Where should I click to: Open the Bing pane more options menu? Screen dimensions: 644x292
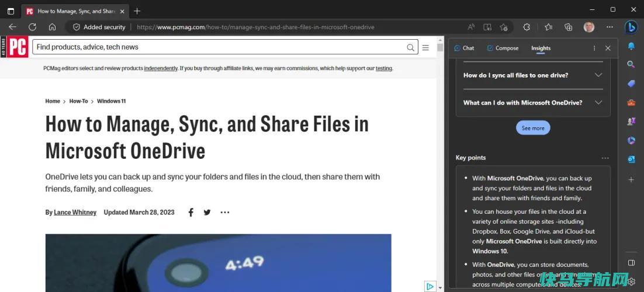594,48
